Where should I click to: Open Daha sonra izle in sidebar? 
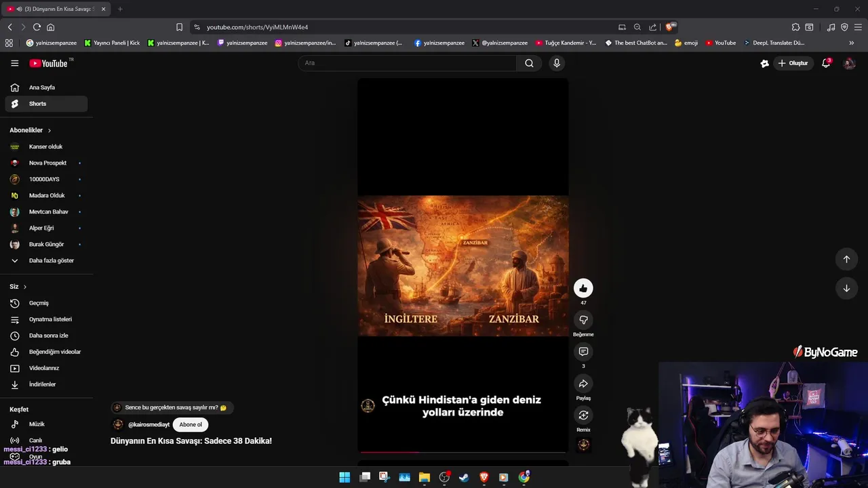(46, 335)
